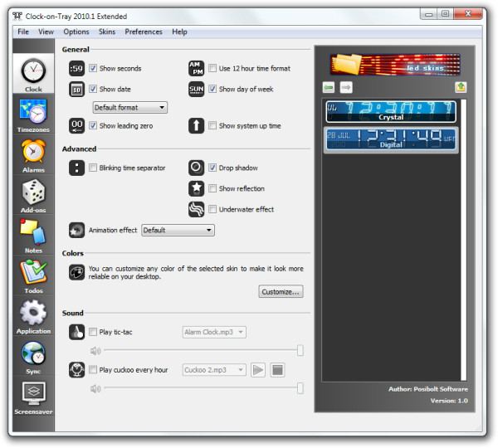Screen dimensions: 498x448
Task: Open the Default format date dropdown
Action: pos(130,108)
